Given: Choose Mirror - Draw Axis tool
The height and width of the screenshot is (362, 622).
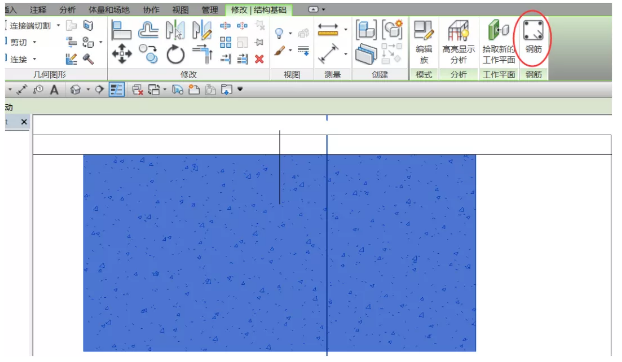Looking at the screenshot, I should (x=202, y=31).
